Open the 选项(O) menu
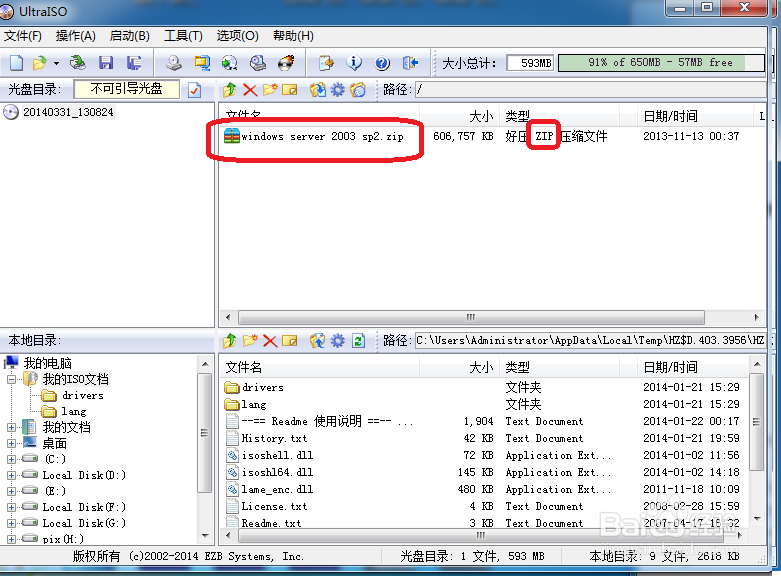The height and width of the screenshot is (576, 781). coord(238,36)
